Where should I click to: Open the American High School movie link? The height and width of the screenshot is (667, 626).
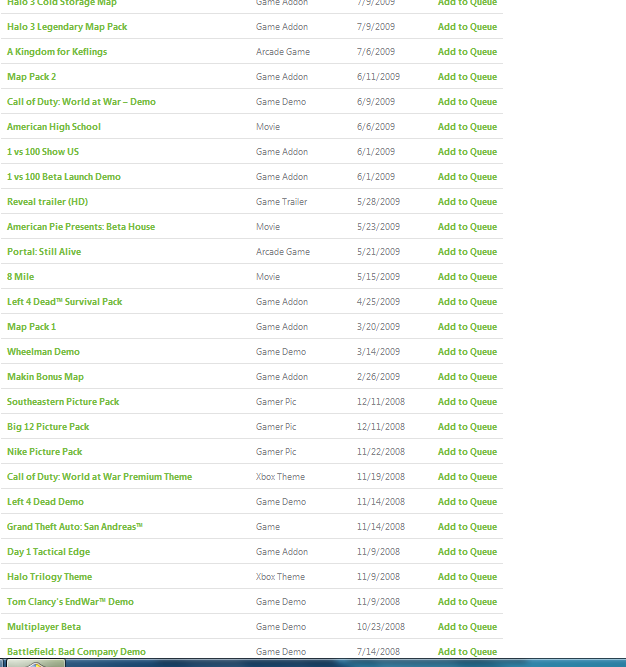tap(54, 127)
